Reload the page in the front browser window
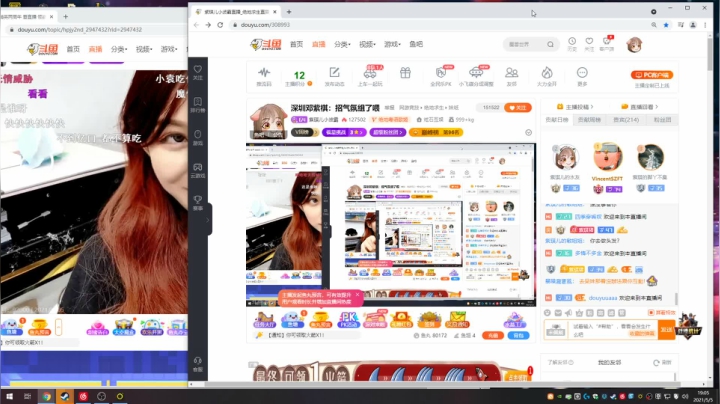Viewport: 720px width, 404px height. tap(220, 25)
